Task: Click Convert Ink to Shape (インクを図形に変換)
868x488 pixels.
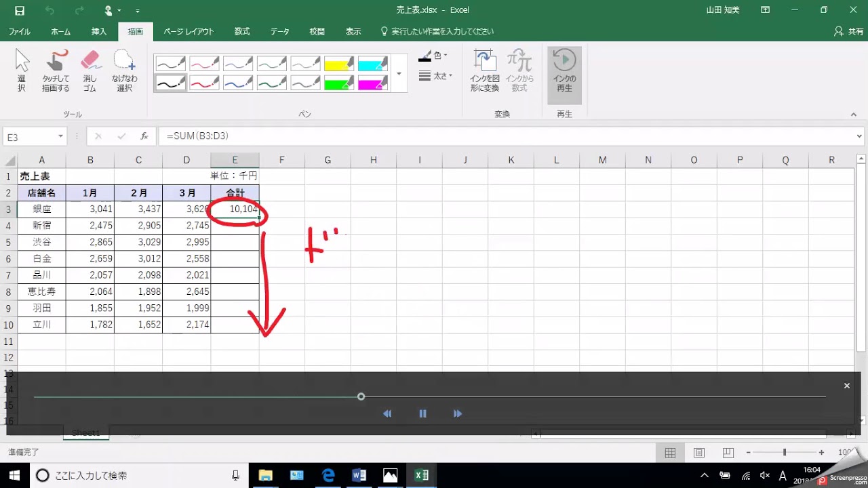Action: click(484, 70)
